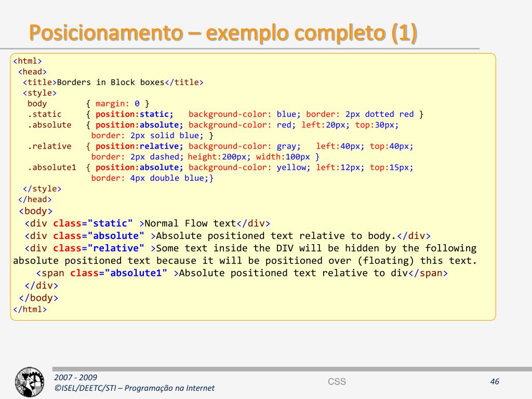Click the '.relative' selector name

coord(49,146)
